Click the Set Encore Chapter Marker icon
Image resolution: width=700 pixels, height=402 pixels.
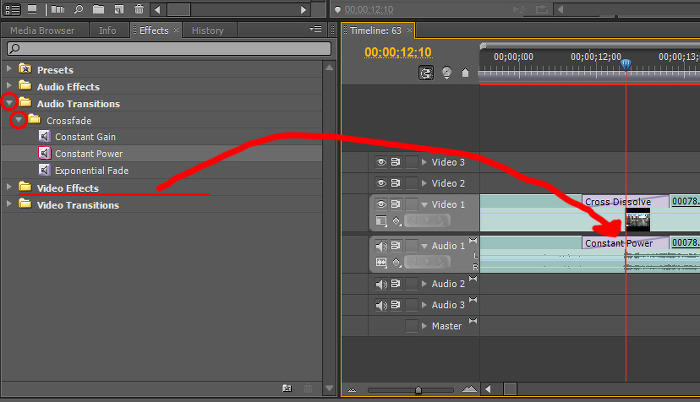click(x=446, y=72)
